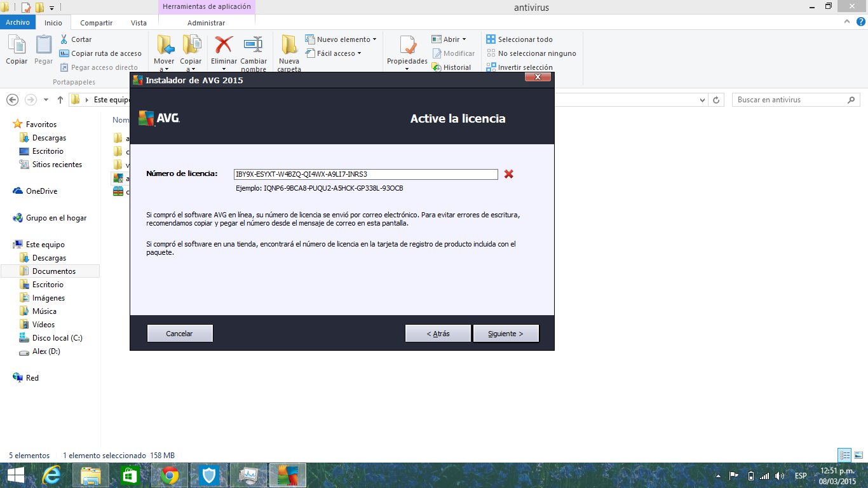Click 'Cancelar' in the AVG installer
The height and width of the screenshot is (488, 868).
click(x=180, y=332)
